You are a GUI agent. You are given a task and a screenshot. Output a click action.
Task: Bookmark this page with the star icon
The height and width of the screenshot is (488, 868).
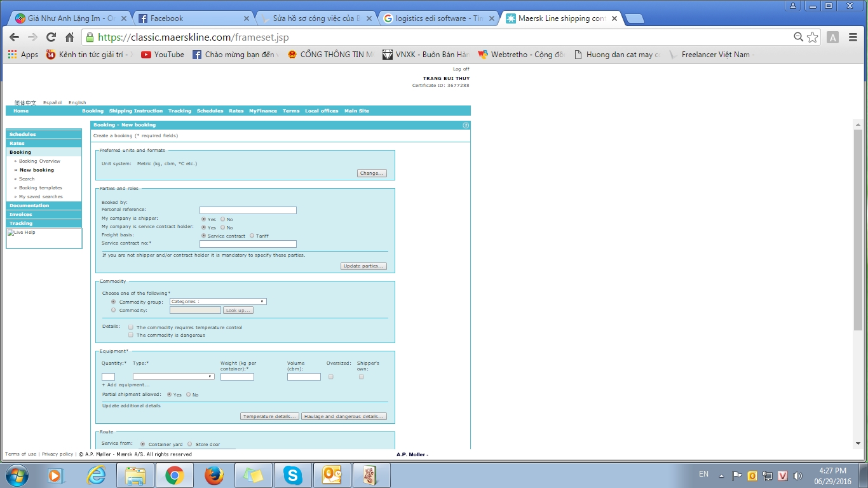tap(812, 37)
